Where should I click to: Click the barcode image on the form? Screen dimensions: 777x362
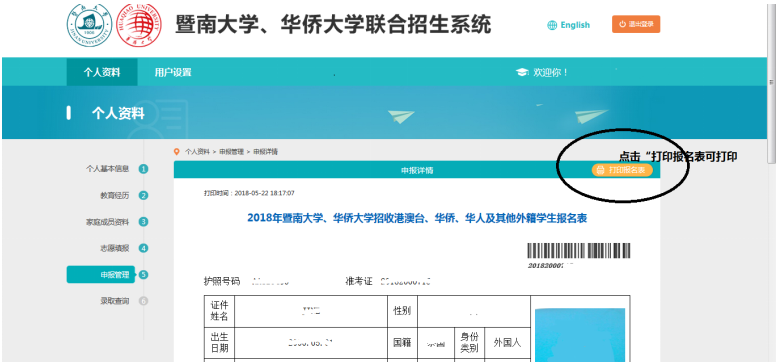click(x=579, y=251)
